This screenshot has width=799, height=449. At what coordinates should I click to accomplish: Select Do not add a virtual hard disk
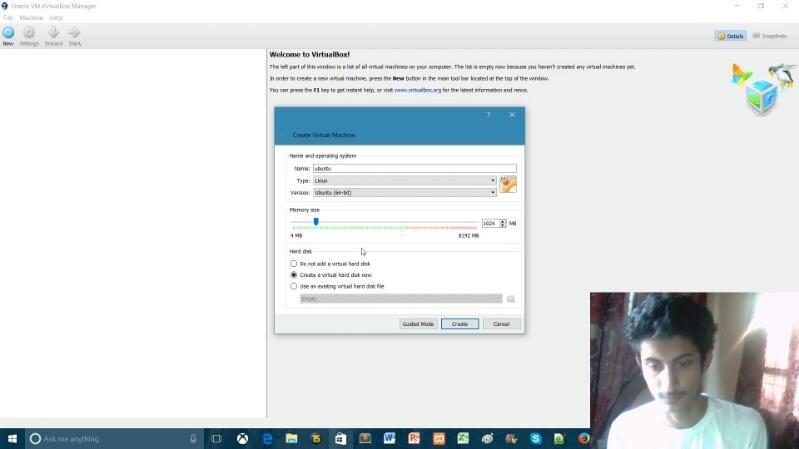pyautogui.click(x=294, y=264)
